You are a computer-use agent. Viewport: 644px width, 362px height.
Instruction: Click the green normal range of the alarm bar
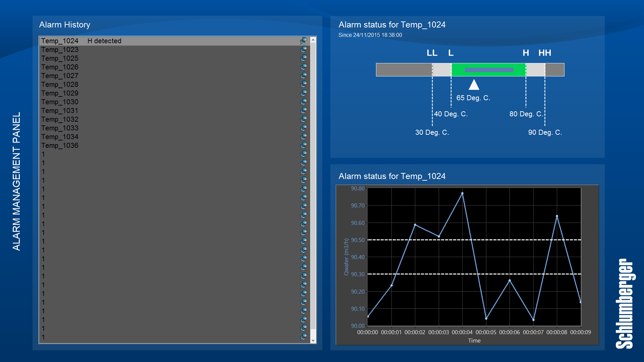tap(489, 70)
